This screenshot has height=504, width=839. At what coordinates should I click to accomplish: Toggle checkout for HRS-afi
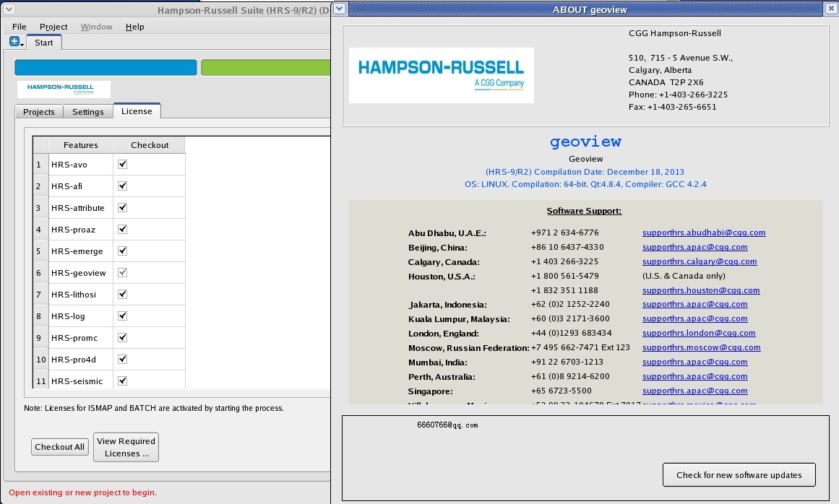click(123, 186)
